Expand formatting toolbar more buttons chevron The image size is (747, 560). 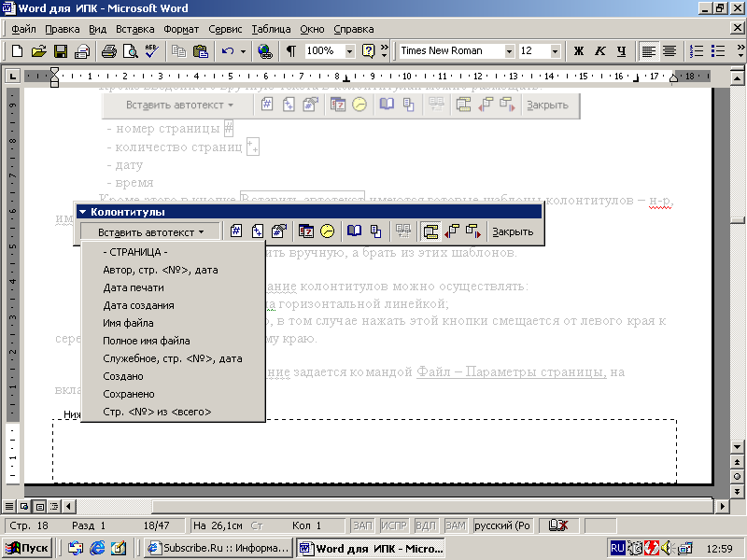pyautogui.click(x=740, y=50)
